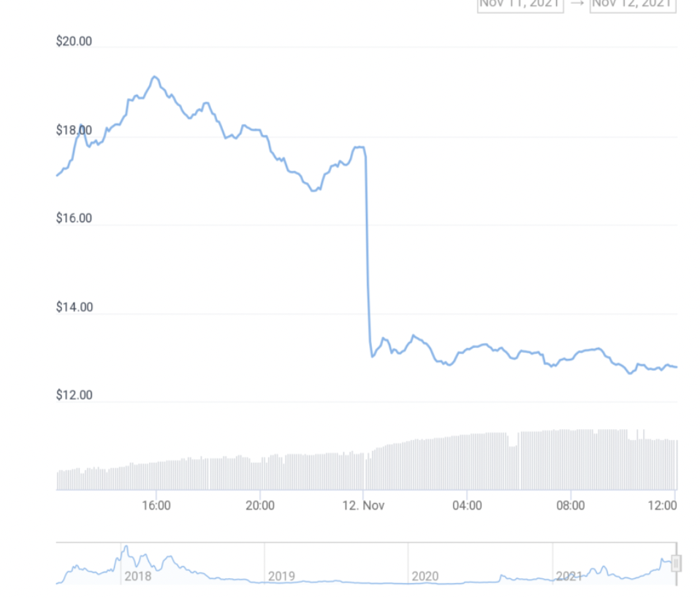
Task: Click the price line peak near 16:00
Action: pos(154,77)
